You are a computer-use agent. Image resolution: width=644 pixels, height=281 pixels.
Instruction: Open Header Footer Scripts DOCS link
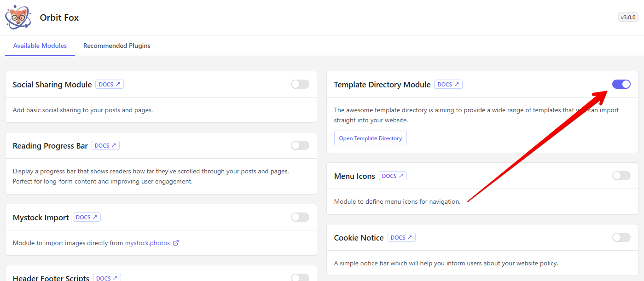click(107, 278)
